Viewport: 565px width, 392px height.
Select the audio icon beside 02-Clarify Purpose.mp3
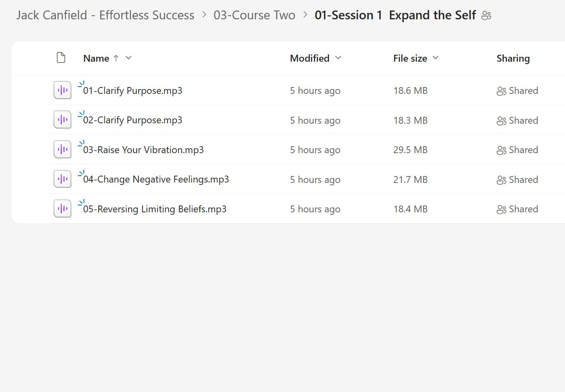(62, 119)
